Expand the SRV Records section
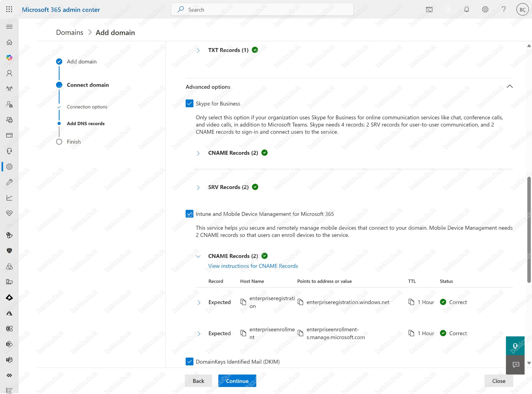Screen dimensions: 532x394 198,188
